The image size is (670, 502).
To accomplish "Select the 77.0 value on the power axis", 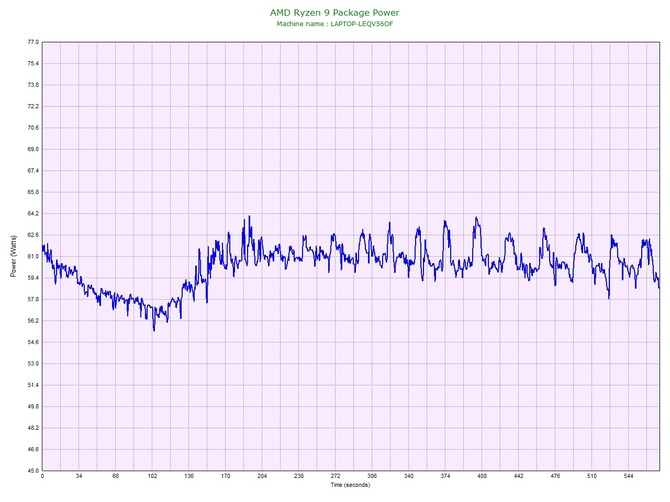I will tap(33, 42).
